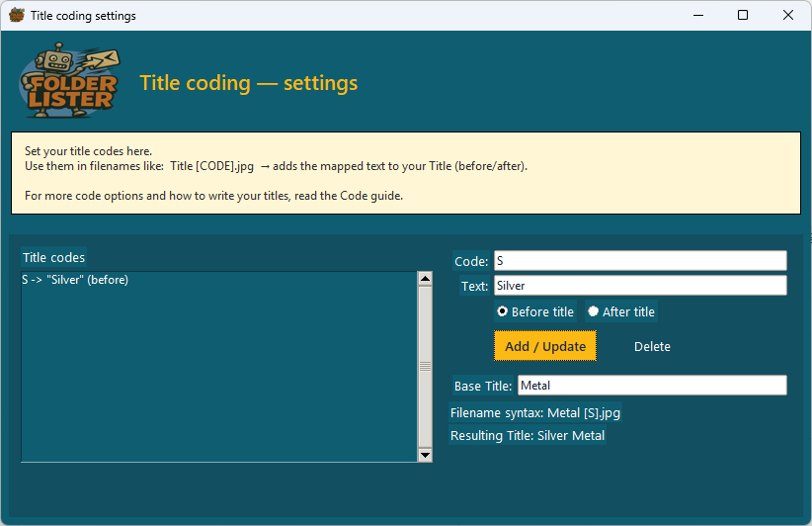Click the Title codes list scroll-up arrow
This screenshot has width=812, height=526.
[425, 279]
